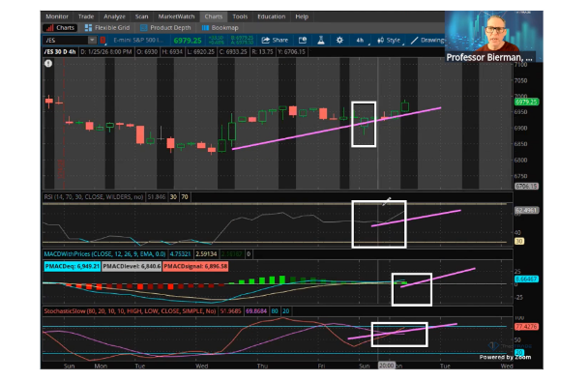588x382 pixels.
Task: Click the exclamation alert icon on chart
Action: pyautogui.click(x=48, y=64)
